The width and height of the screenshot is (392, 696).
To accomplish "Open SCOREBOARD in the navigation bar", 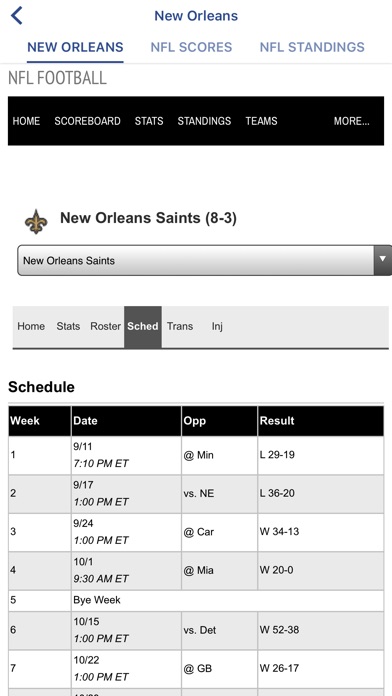I will 87,121.
